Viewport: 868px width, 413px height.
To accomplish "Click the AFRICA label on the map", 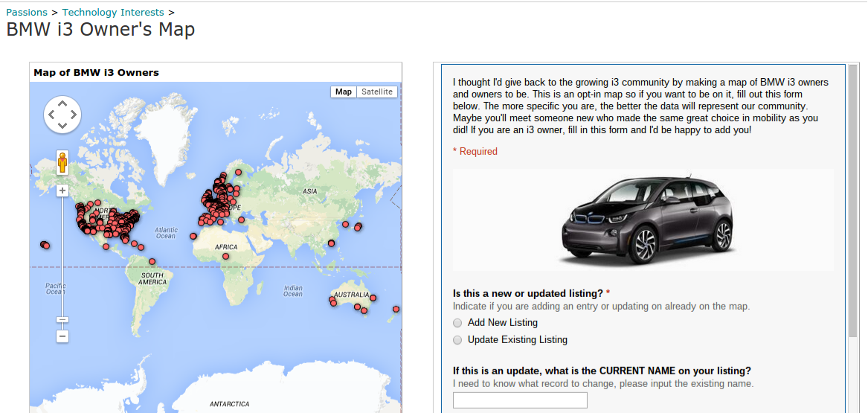I will pos(226,247).
